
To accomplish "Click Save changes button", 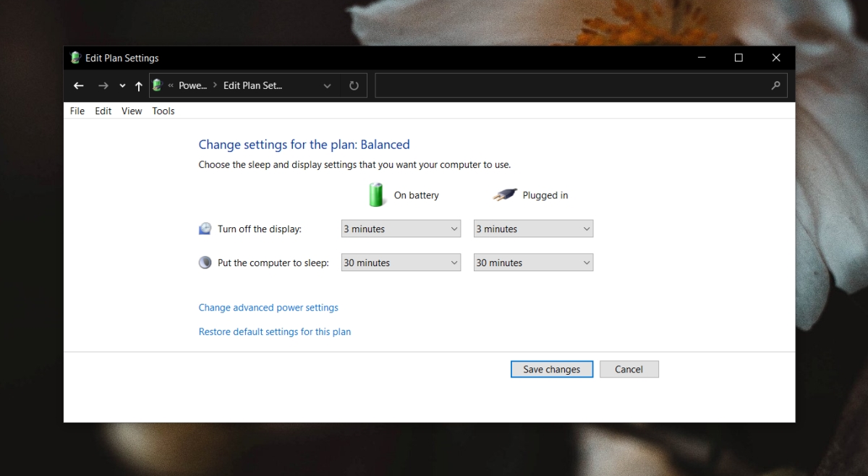I will click(552, 369).
